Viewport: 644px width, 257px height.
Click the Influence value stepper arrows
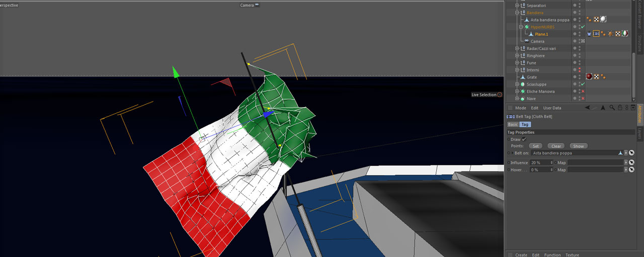point(551,162)
